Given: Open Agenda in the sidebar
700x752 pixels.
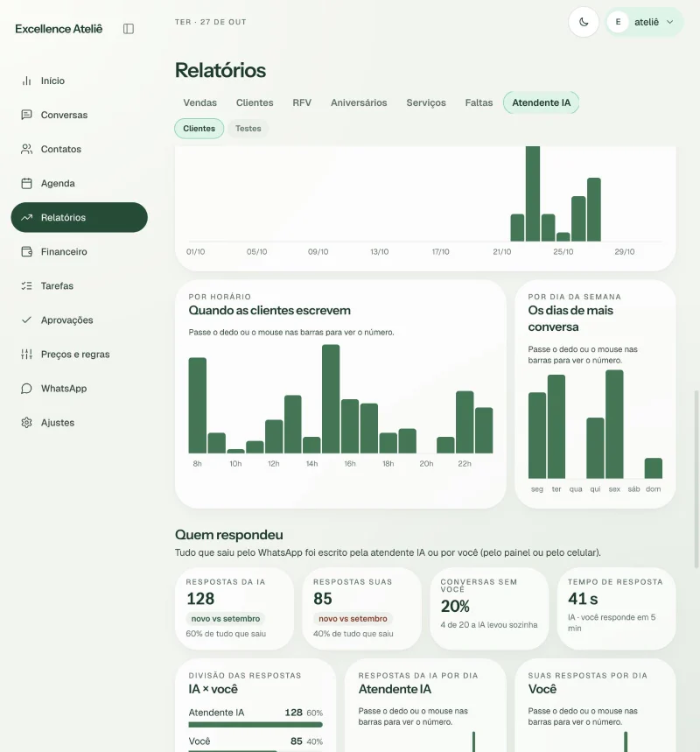Looking at the screenshot, I should tap(79, 183).
